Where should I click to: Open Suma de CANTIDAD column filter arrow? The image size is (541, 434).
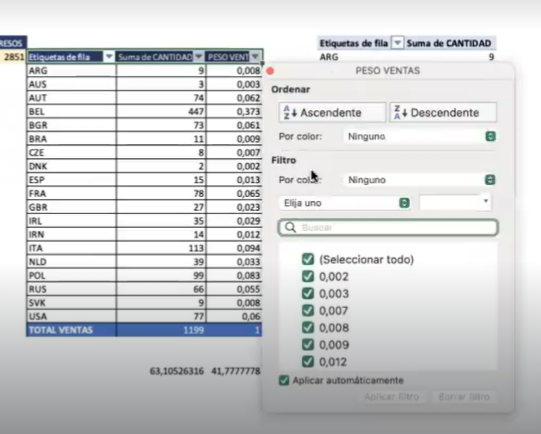[198, 57]
